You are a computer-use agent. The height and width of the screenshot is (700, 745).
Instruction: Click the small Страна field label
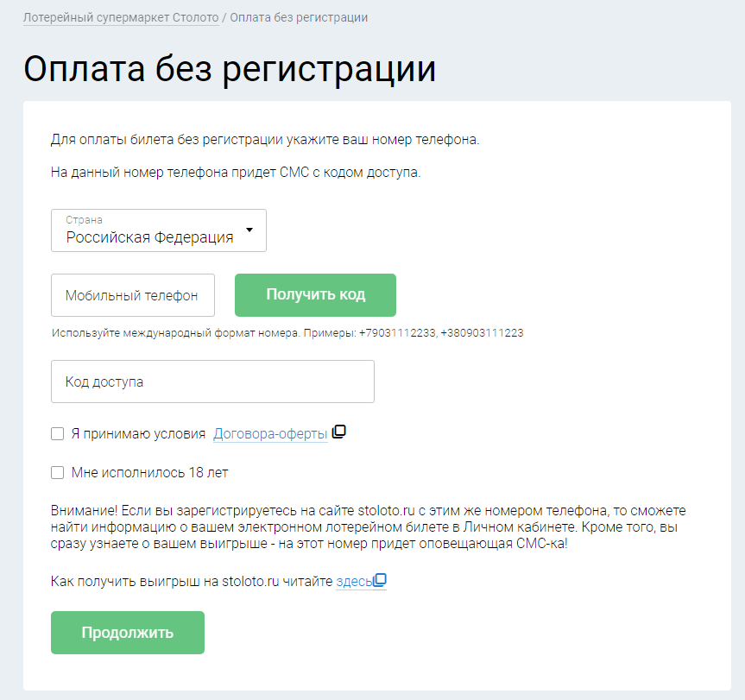click(x=84, y=220)
